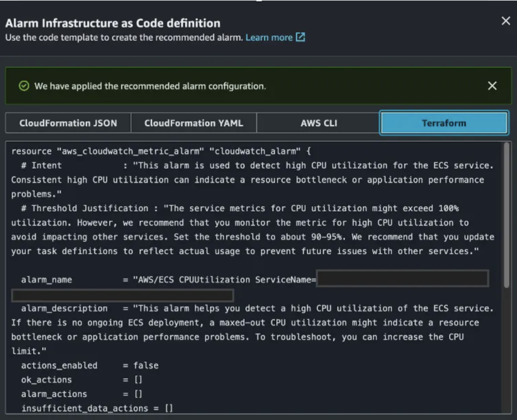
Task: Click the alarm_name value input field
Action: point(402,279)
